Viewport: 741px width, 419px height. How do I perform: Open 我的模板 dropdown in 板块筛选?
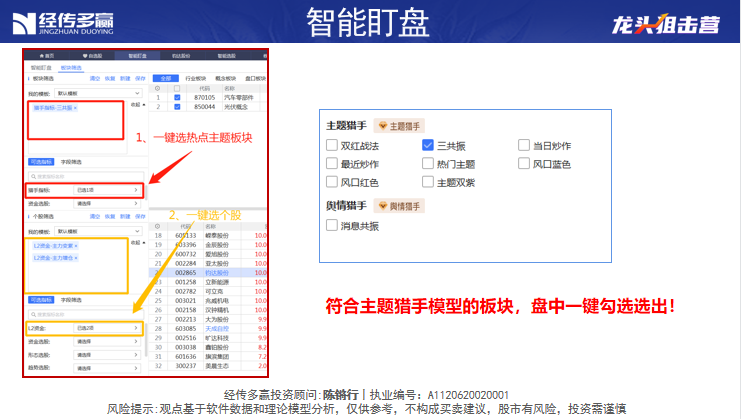(98, 94)
